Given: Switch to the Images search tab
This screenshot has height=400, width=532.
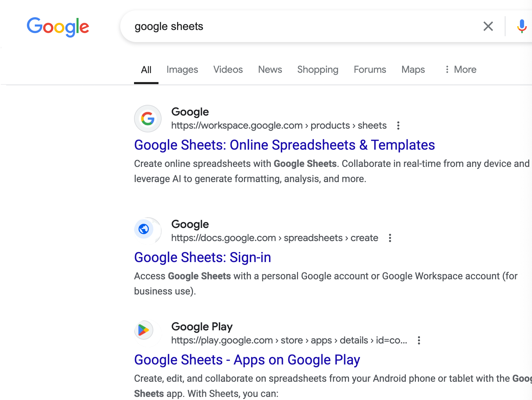Looking at the screenshot, I should pyautogui.click(x=182, y=70).
